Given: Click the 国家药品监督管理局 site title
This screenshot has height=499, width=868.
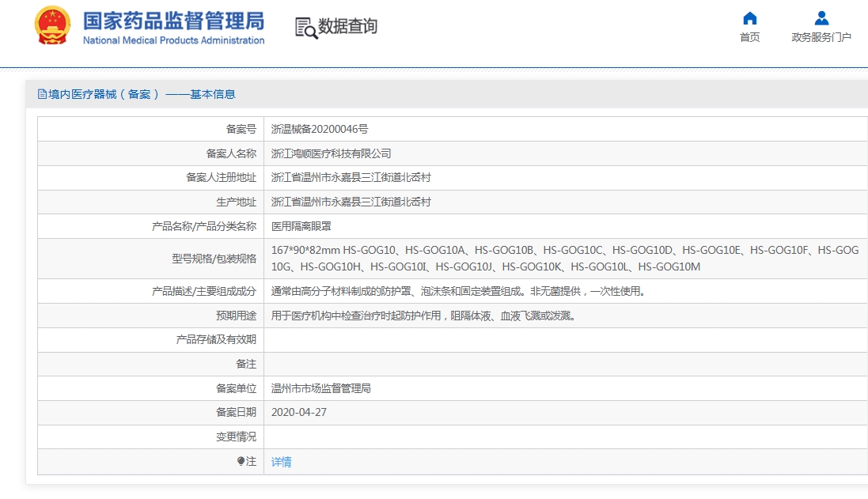Looking at the screenshot, I should 173,21.
